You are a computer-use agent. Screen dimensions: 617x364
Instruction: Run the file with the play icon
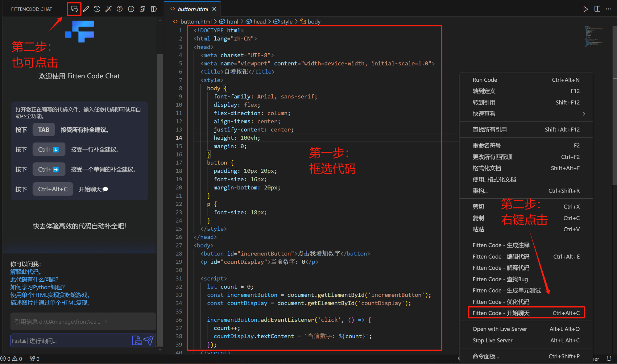[585, 9]
